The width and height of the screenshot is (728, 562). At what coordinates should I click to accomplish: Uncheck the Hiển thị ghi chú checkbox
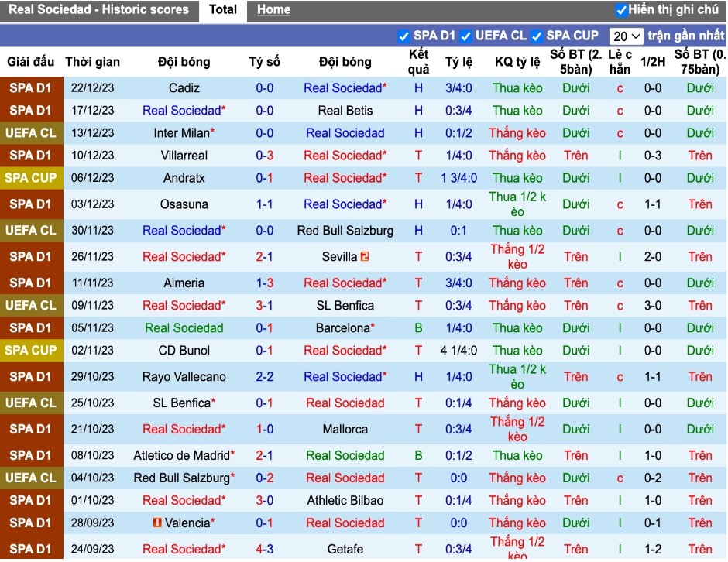tap(621, 10)
